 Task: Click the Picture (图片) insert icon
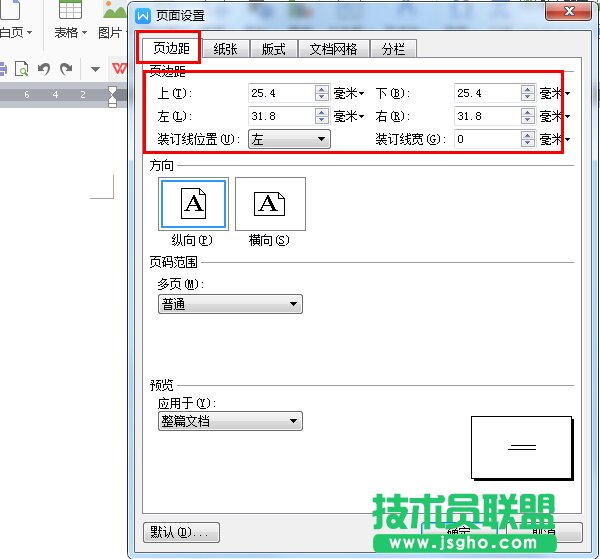point(113,14)
